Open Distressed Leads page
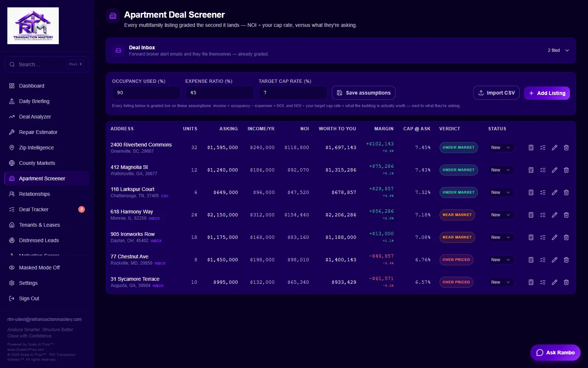588x368 pixels. [47, 240]
